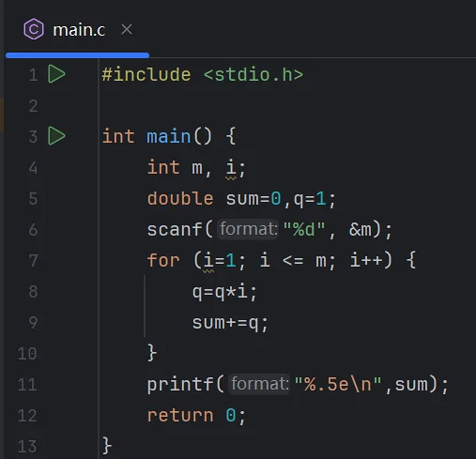The width and height of the screenshot is (476, 459).
Task: Click line number 10 in the gutter
Action: point(27,354)
